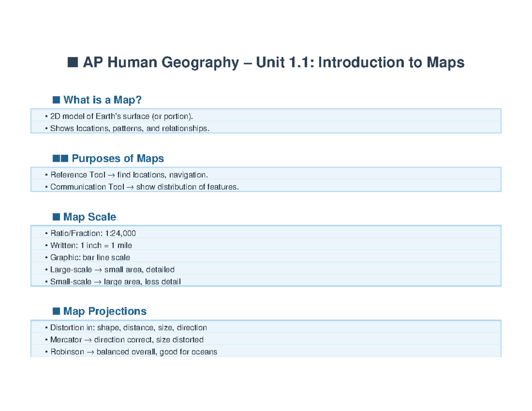532x411 pixels.
Task: Click the double-square icon beside "Purposes of Maps"
Action: pyautogui.click(x=60, y=158)
